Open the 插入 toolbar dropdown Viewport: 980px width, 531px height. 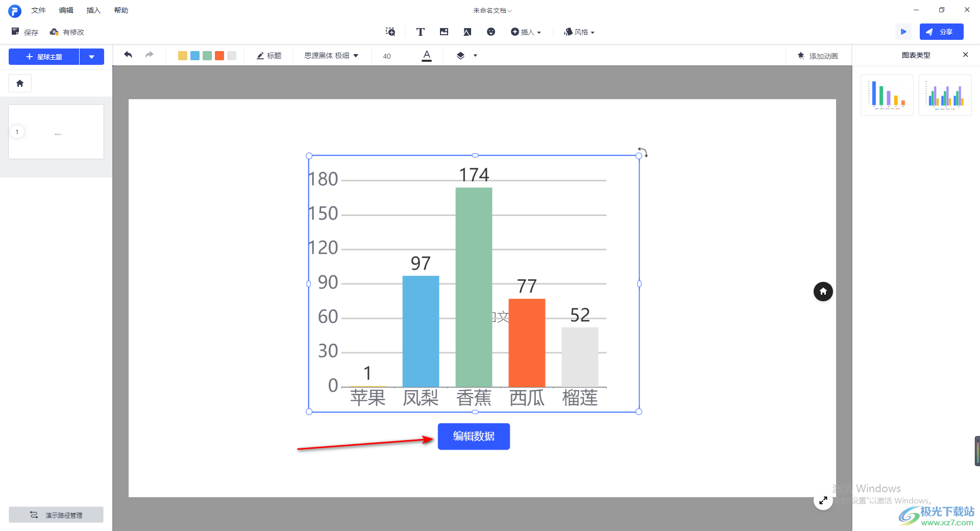pyautogui.click(x=526, y=32)
